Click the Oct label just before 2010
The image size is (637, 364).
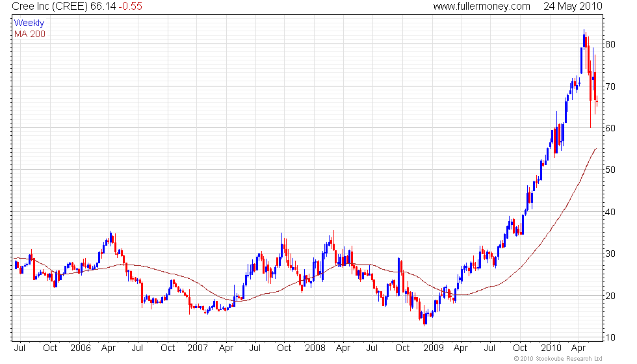click(520, 348)
